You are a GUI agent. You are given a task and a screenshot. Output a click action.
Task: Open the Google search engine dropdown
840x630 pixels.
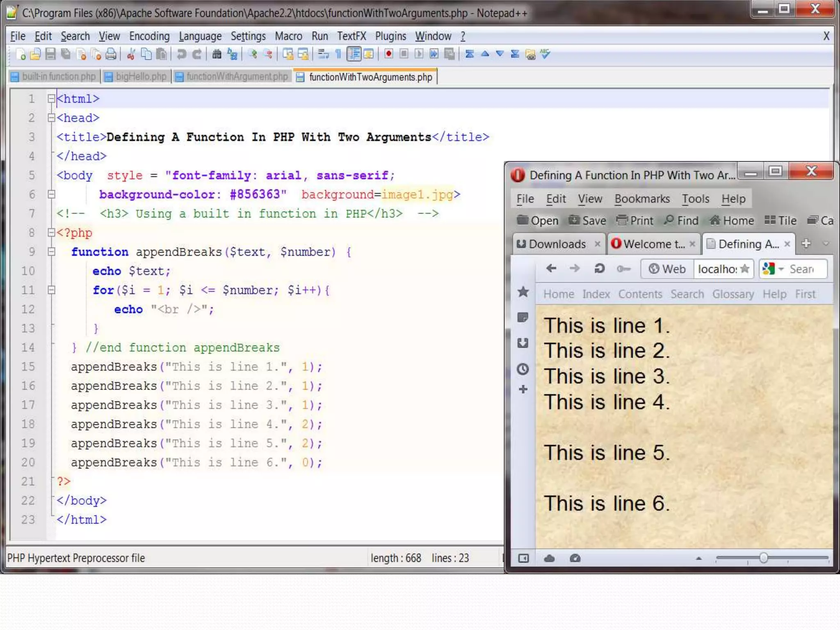tap(781, 269)
